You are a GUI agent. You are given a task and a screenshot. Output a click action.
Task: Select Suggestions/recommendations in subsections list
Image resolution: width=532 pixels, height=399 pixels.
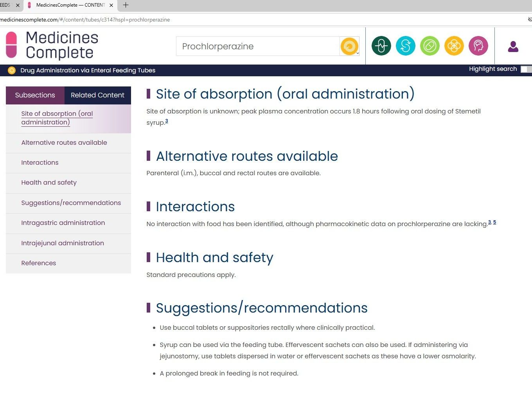71,203
